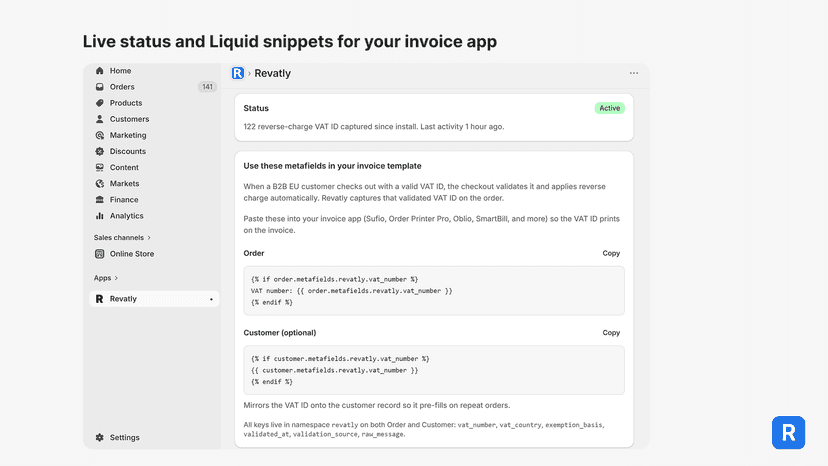The width and height of the screenshot is (828, 466).
Task: Click the Active status badge
Action: [609, 108]
